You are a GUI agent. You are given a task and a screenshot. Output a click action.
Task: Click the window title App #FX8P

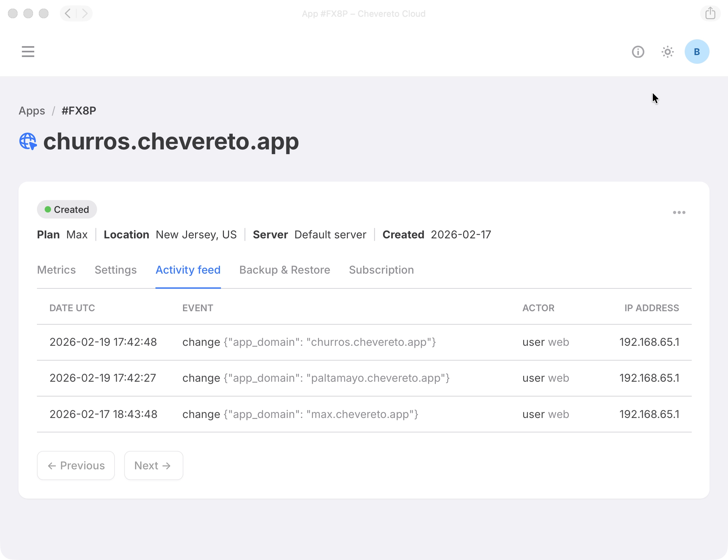(364, 14)
